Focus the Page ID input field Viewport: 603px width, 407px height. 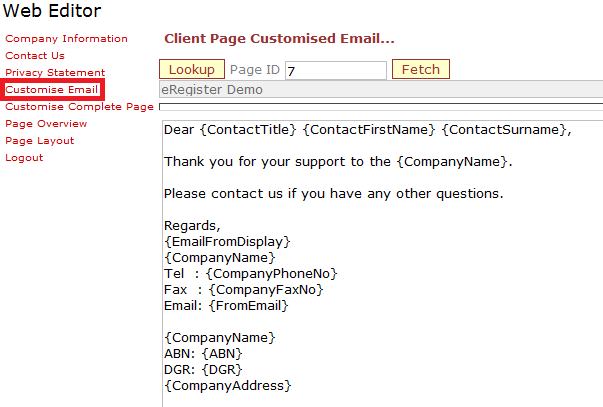335,71
